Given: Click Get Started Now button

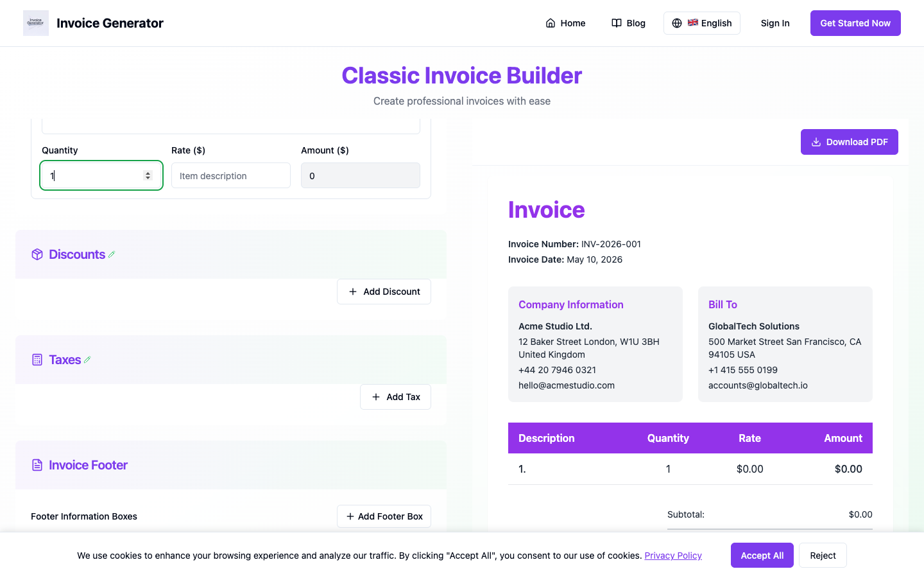Looking at the screenshot, I should pyautogui.click(x=855, y=23).
